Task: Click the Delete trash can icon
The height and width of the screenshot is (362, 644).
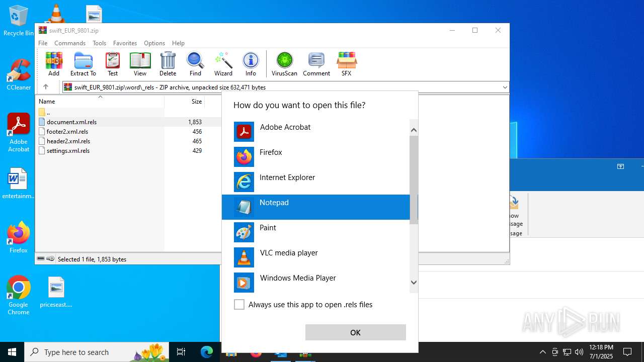Action: click(168, 64)
